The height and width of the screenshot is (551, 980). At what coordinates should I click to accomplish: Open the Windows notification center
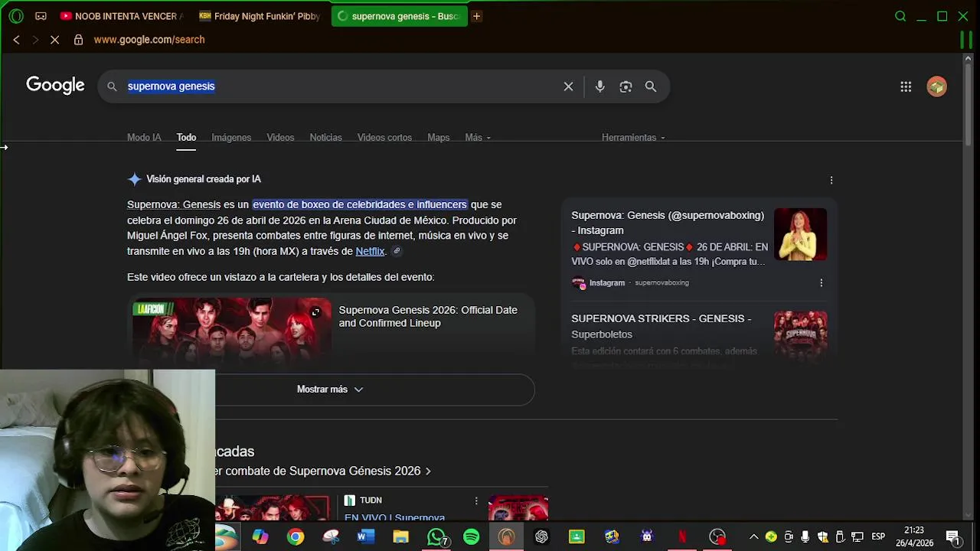tap(952, 537)
